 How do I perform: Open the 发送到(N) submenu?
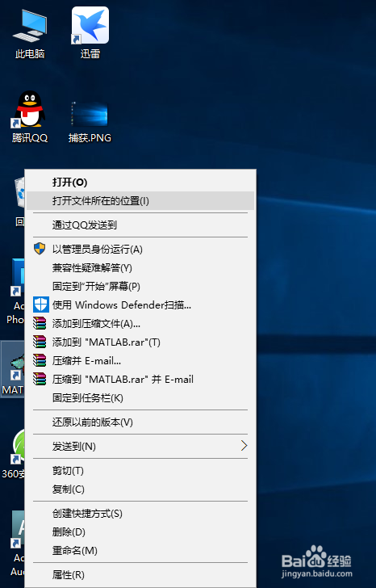coord(140,446)
